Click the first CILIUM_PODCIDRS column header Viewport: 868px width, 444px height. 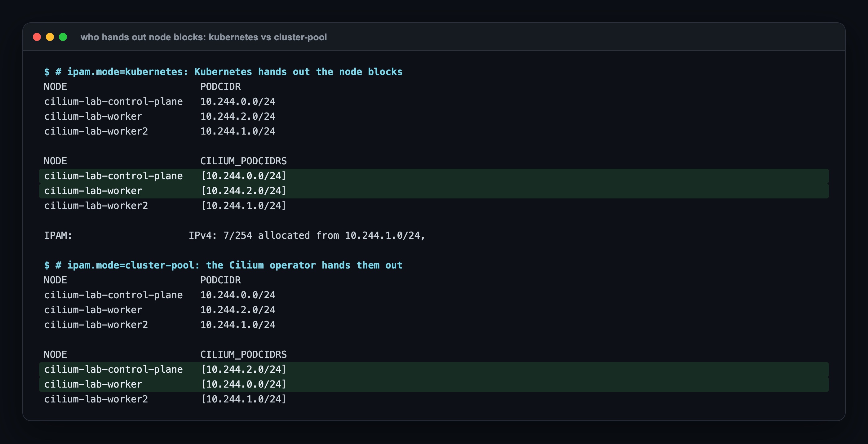coord(243,161)
